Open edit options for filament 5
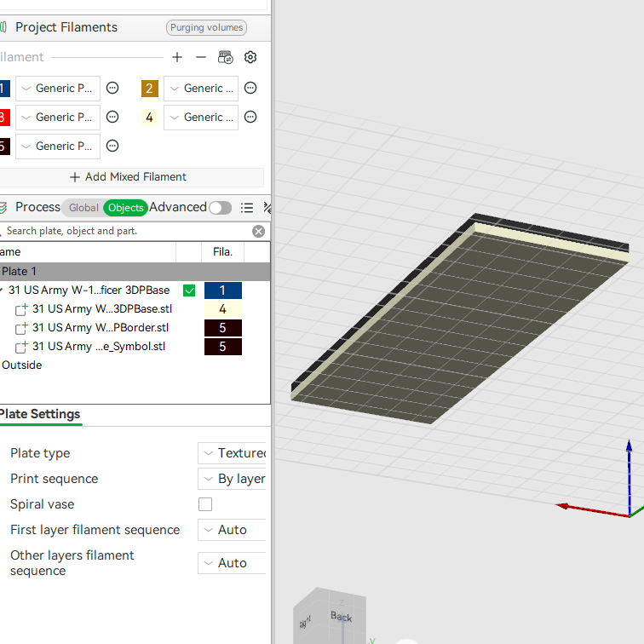This screenshot has height=644, width=644. click(112, 146)
